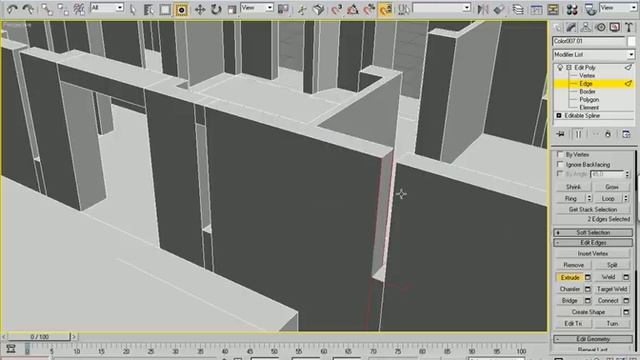Viewport: 640px width, 360px height.
Task: Open the Curve Editor icon
Action: tap(536, 9)
